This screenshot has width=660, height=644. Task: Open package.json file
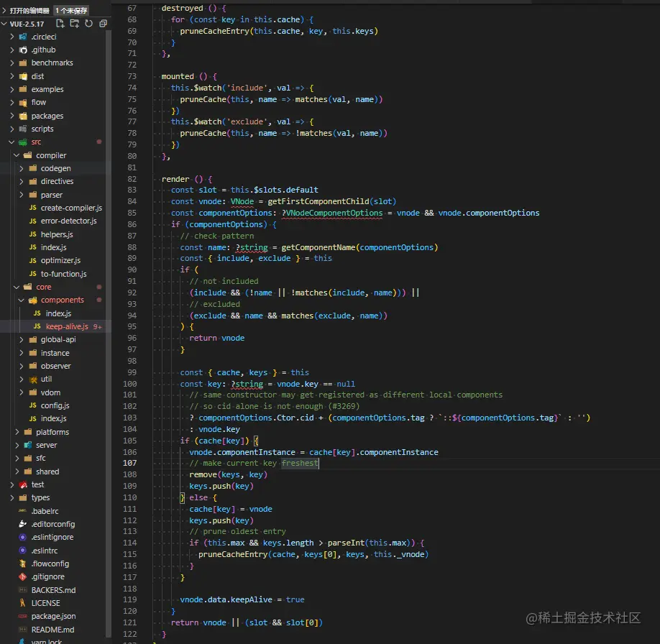tap(53, 617)
